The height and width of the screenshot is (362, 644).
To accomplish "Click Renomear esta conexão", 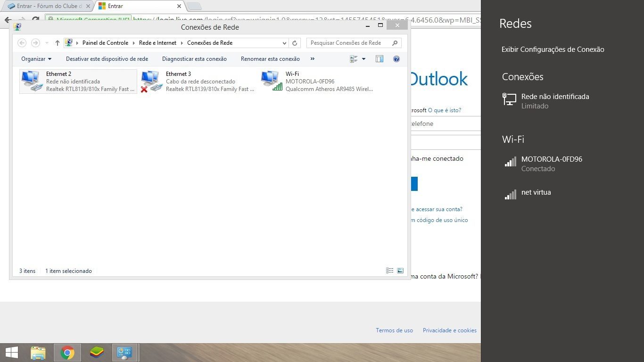I will point(270,59).
